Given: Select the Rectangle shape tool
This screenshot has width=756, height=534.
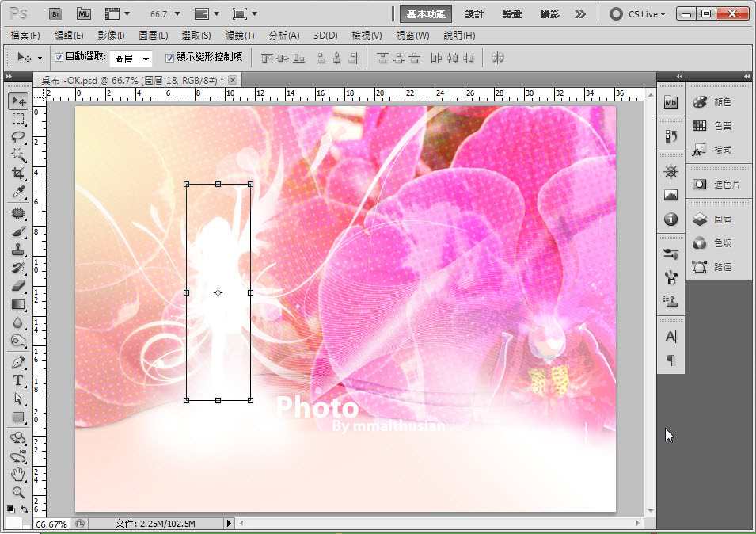Looking at the screenshot, I should coord(18,417).
